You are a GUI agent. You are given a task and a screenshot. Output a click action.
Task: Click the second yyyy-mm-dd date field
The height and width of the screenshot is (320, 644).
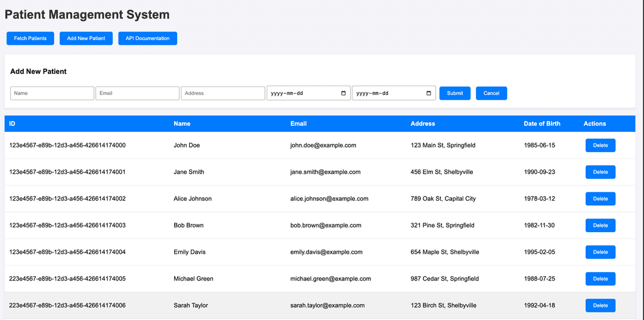coord(394,93)
